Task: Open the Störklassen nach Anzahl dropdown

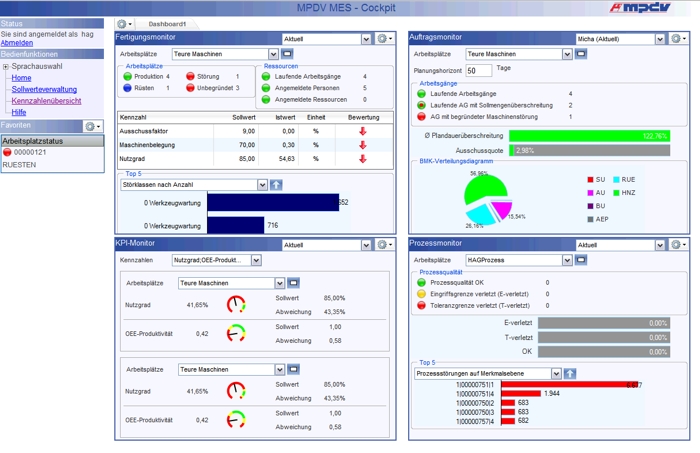Action: 262,185
